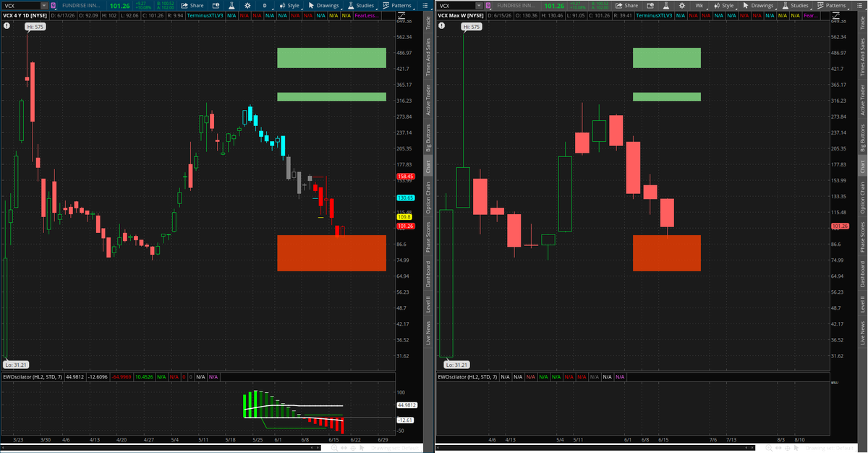The height and width of the screenshot is (453, 868).
Task: Open the list menu icon at the far right of the right chart toolbar
Action: click(x=859, y=6)
